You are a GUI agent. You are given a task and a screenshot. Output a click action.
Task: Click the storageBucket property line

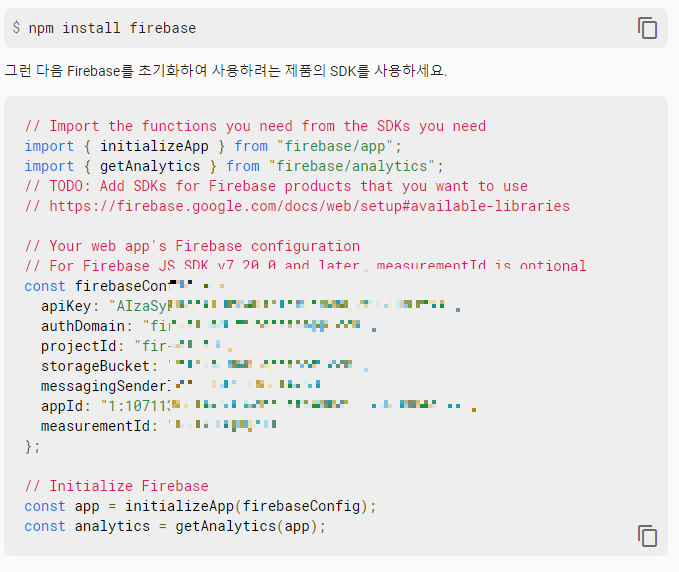tap(205, 366)
